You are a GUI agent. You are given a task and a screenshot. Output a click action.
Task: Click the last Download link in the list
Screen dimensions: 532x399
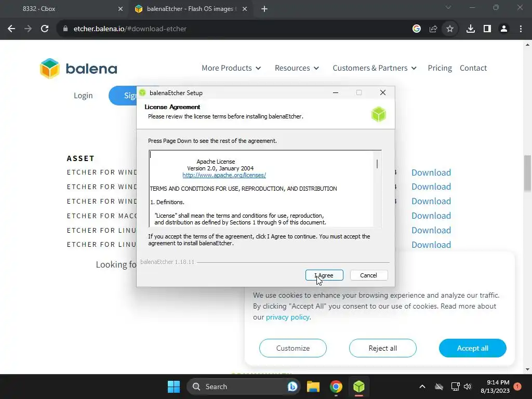click(x=431, y=245)
